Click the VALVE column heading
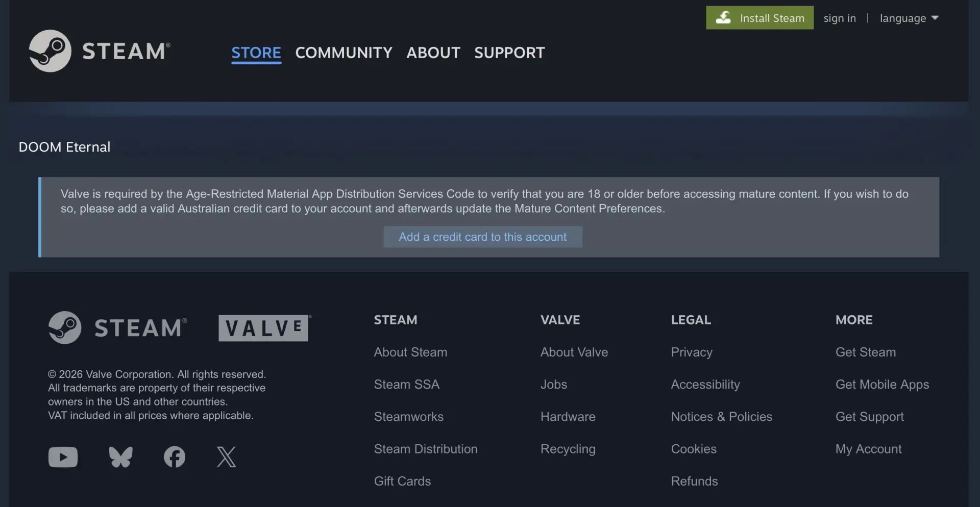This screenshot has width=980, height=507. 560,320
